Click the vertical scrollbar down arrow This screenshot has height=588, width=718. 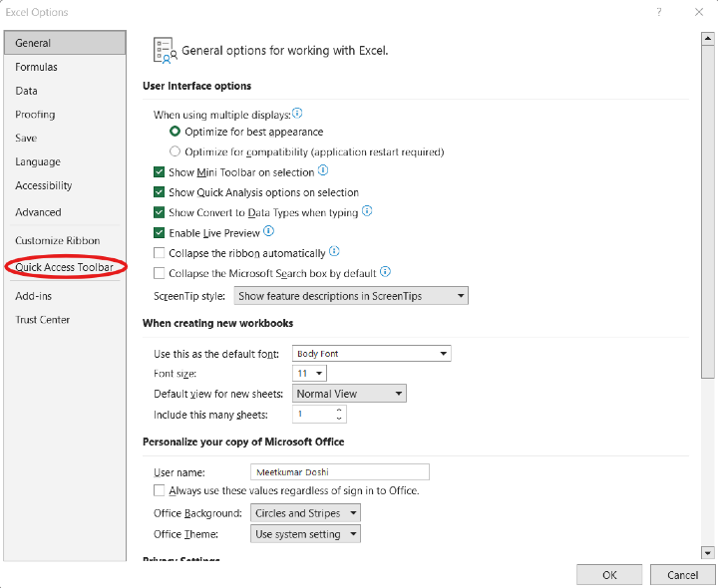pos(707,552)
